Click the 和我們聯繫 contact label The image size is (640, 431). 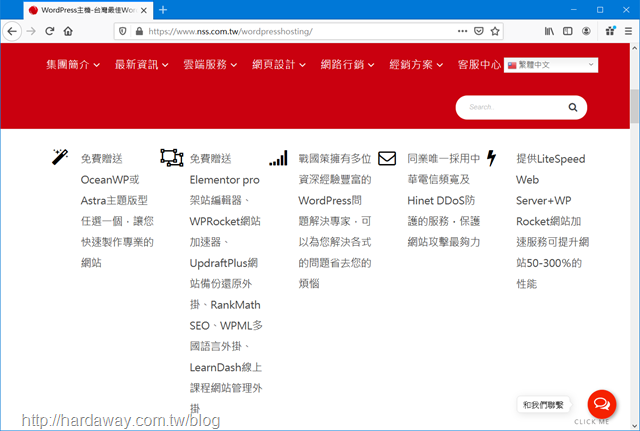coord(543,405)
